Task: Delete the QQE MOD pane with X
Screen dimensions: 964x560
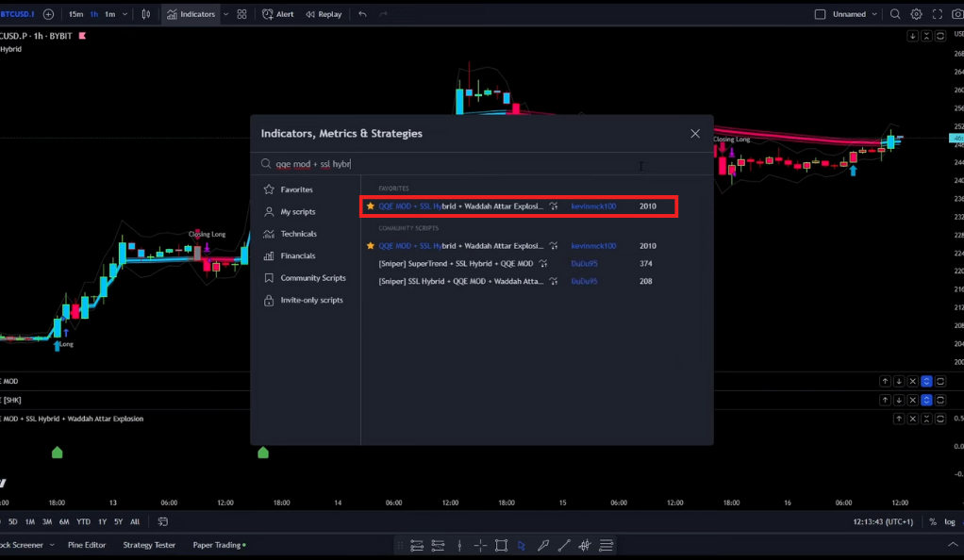Action: click(x=912, y=382)
